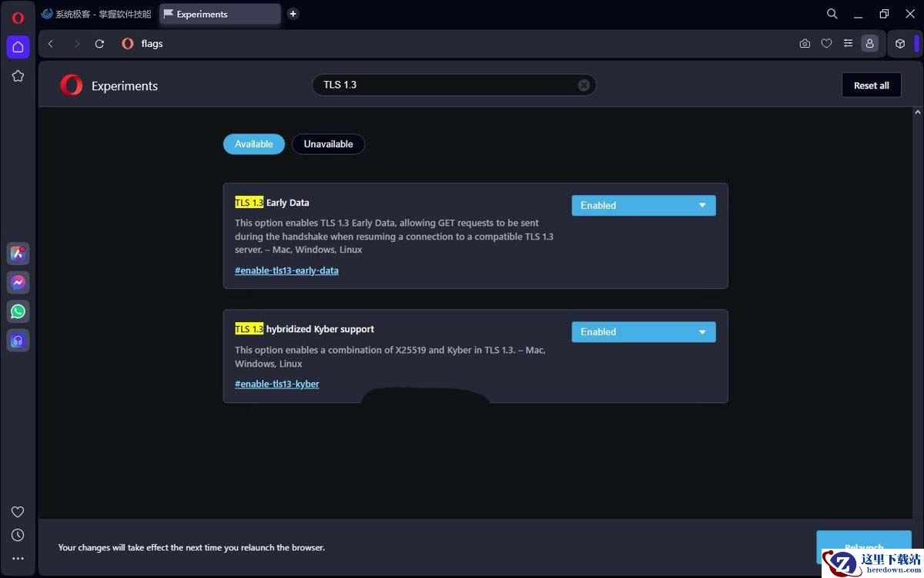Open the hybridized Kyber support dropdown
Screen dimensions: 924x578
[644, 332]
